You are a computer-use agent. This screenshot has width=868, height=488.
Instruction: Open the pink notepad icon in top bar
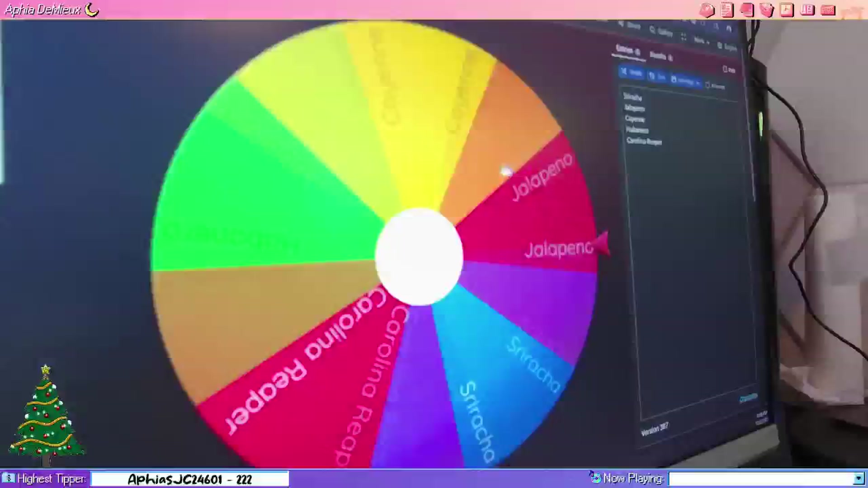point(727,10)
